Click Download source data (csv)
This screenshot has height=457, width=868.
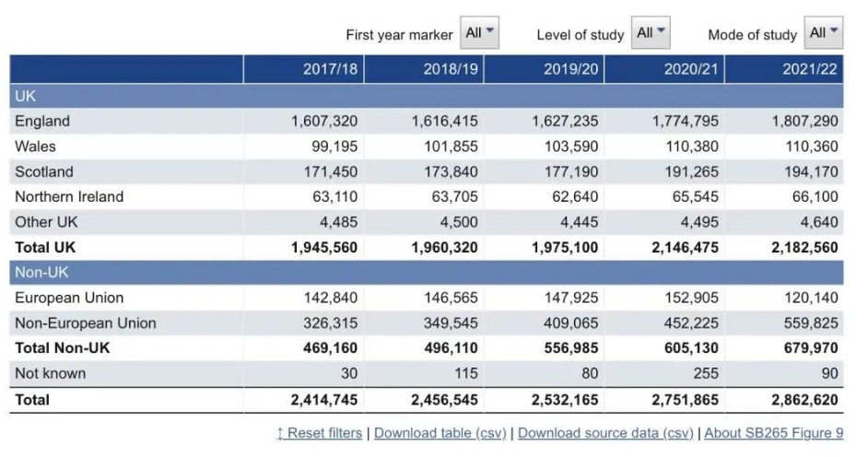click(605, 433)
